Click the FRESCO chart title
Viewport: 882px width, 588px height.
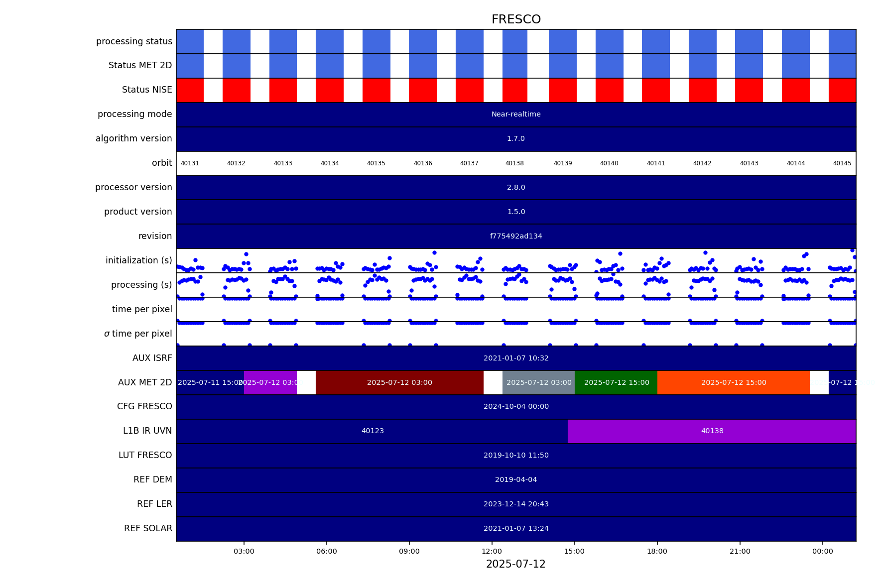point(516,19)
